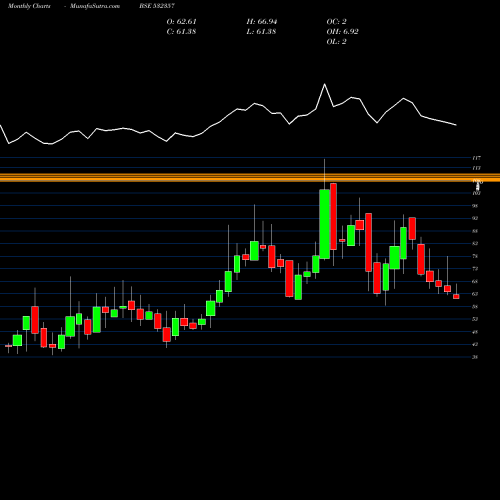Click the 73 price axis label

click(475, 269)
